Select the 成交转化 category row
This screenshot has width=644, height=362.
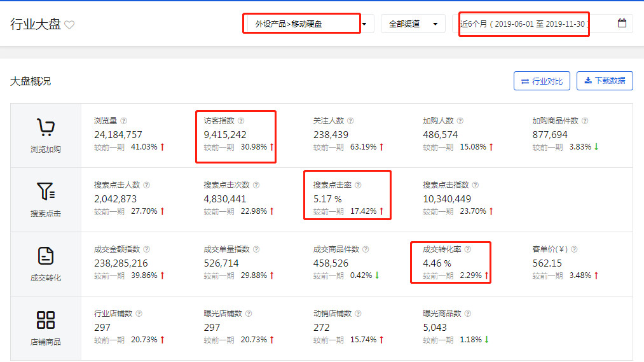pos(45,264)
